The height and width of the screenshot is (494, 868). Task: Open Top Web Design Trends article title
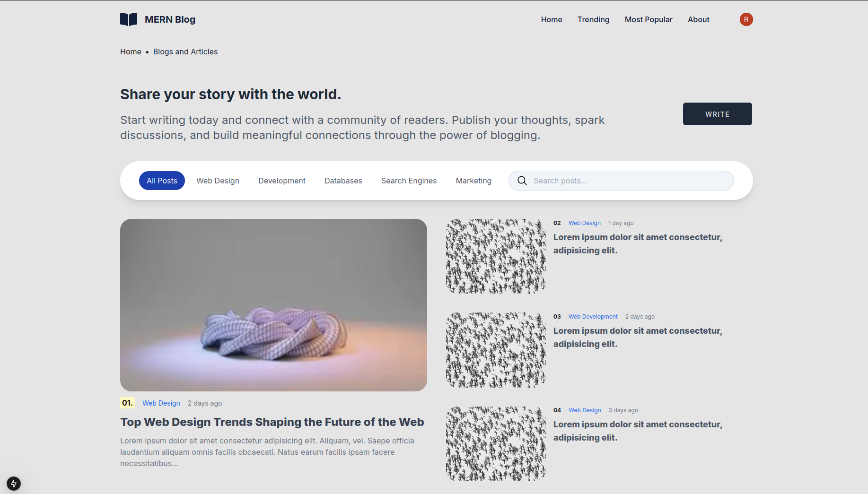click(x=272, y=422)
